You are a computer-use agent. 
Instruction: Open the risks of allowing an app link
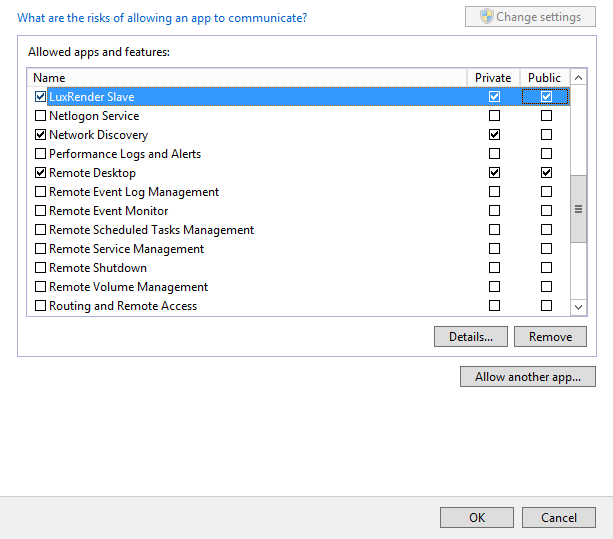click(x=162, y=18)
